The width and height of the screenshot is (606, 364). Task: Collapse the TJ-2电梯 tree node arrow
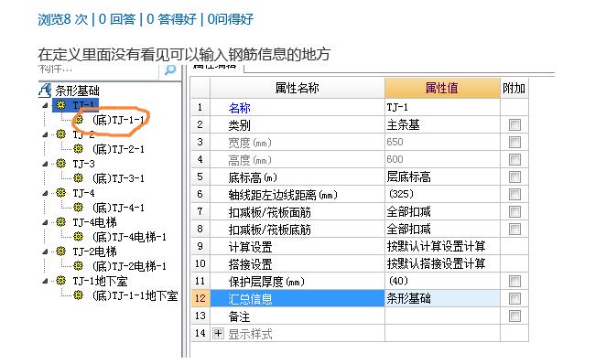pyautogui.click(x=45, y=252)
